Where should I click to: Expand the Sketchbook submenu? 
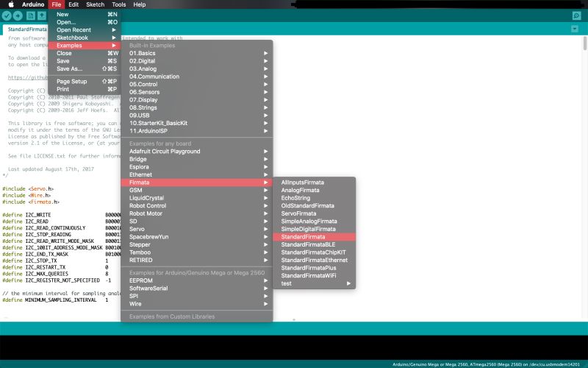pos(85,38)
